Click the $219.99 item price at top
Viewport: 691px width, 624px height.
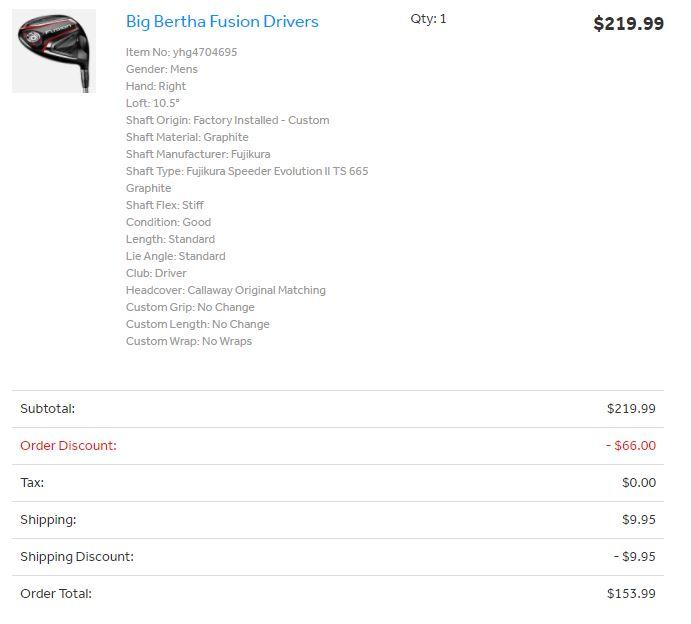[628, 23]
